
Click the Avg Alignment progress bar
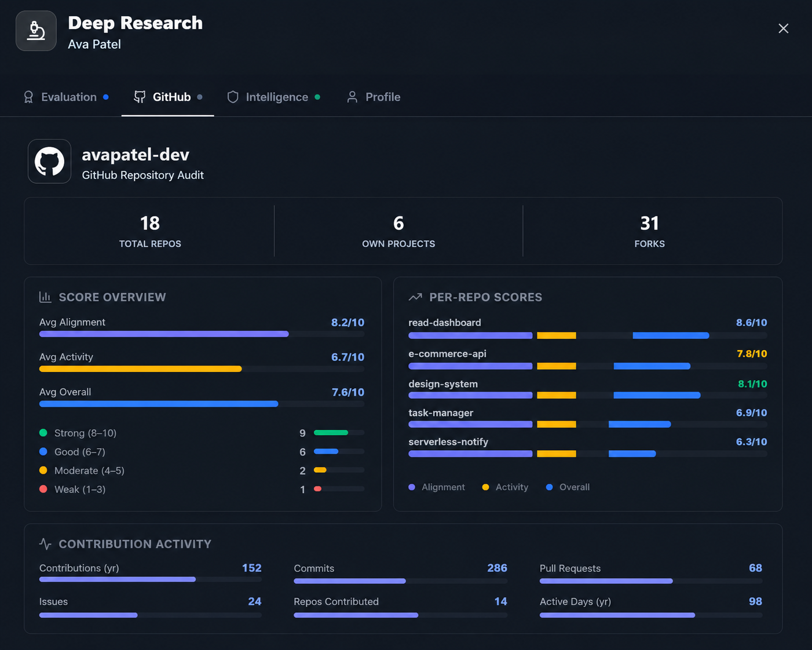click(202, 334)
